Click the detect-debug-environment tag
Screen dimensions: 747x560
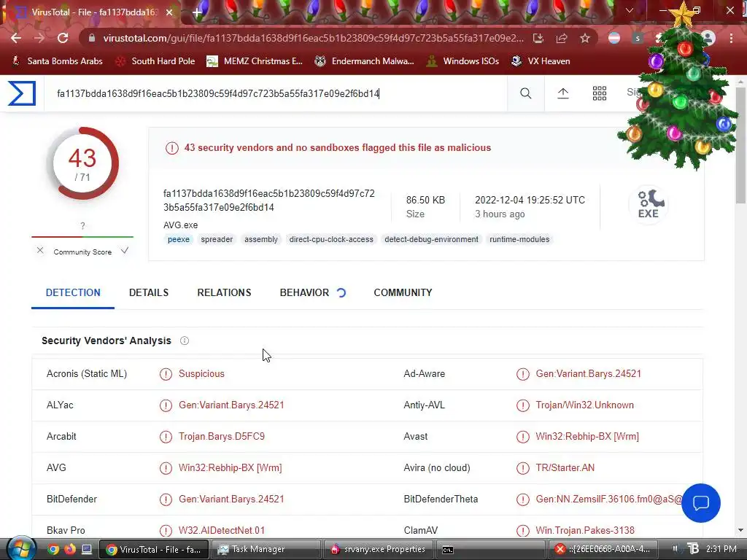point(431,239)
